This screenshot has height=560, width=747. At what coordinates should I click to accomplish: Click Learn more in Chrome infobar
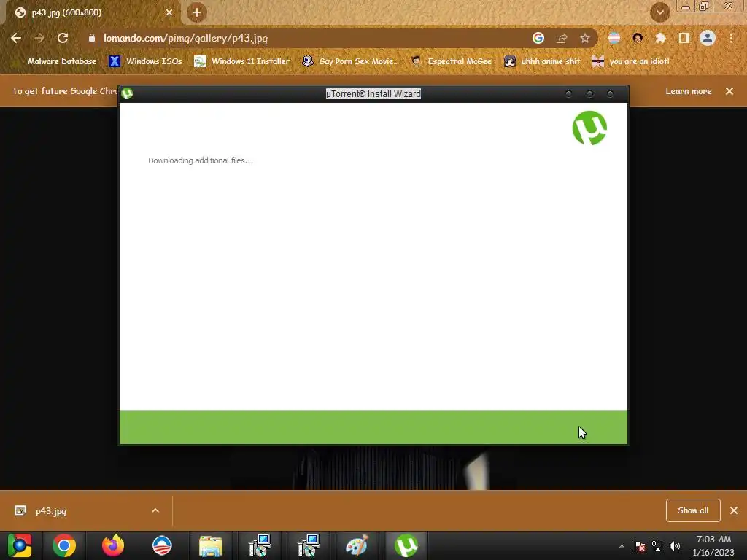689,91
